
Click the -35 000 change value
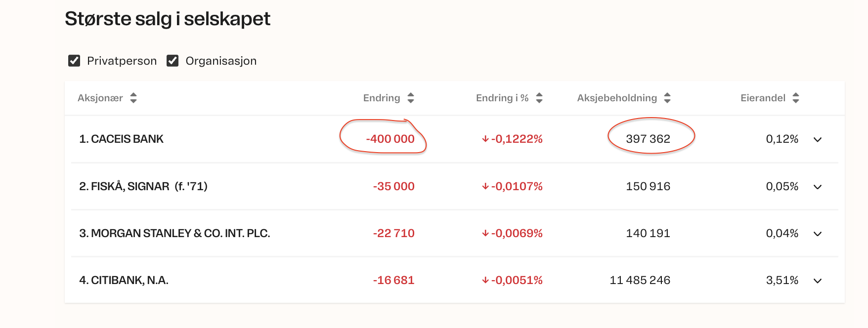coord(394,186)
